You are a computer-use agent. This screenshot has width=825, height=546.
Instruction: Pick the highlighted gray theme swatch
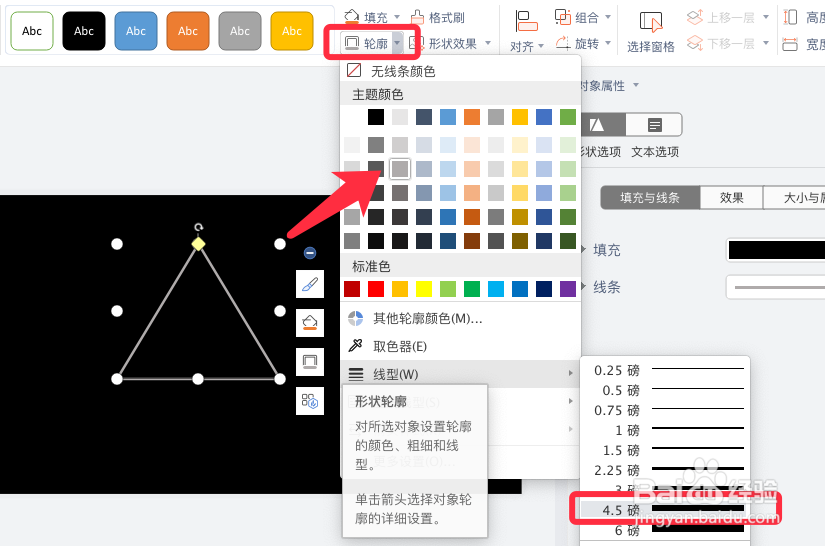(x=400, y=169)
